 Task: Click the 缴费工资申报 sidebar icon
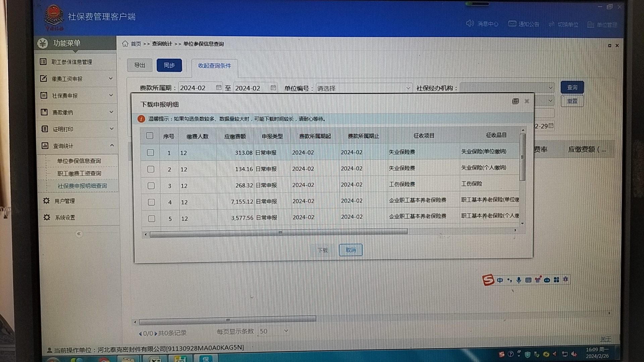click(43, 78)
